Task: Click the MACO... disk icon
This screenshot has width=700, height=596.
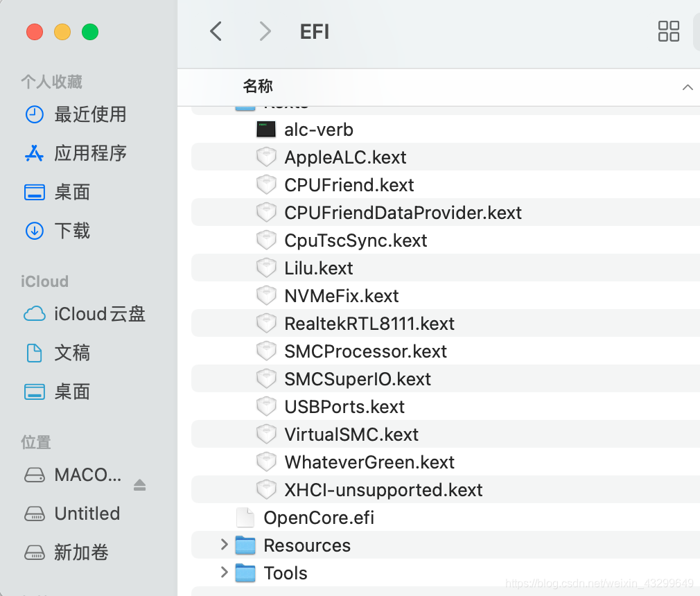Action: coord(35,475)
